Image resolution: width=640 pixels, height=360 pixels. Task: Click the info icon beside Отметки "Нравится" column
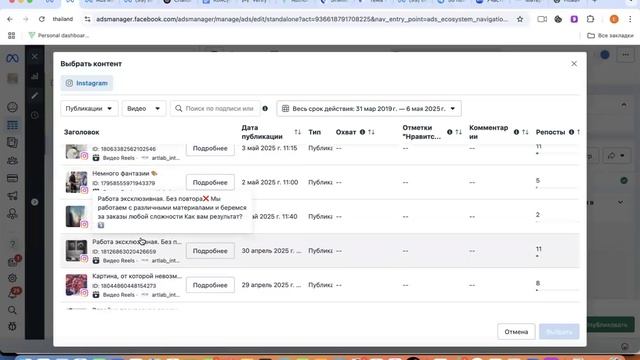[449, 132]
